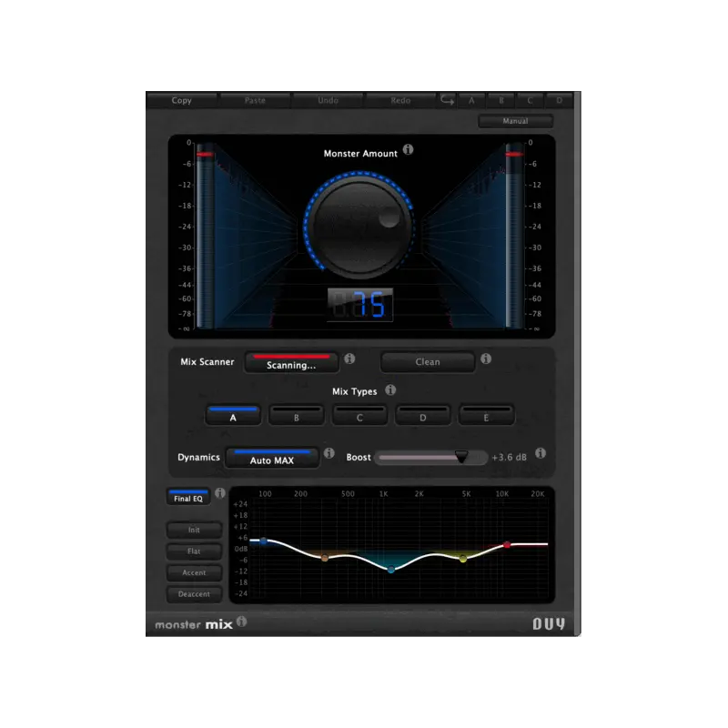The width and height of the screenshot is (728, 728).
Task: Click the Deaccent EQ button
Action: (194, 594)
